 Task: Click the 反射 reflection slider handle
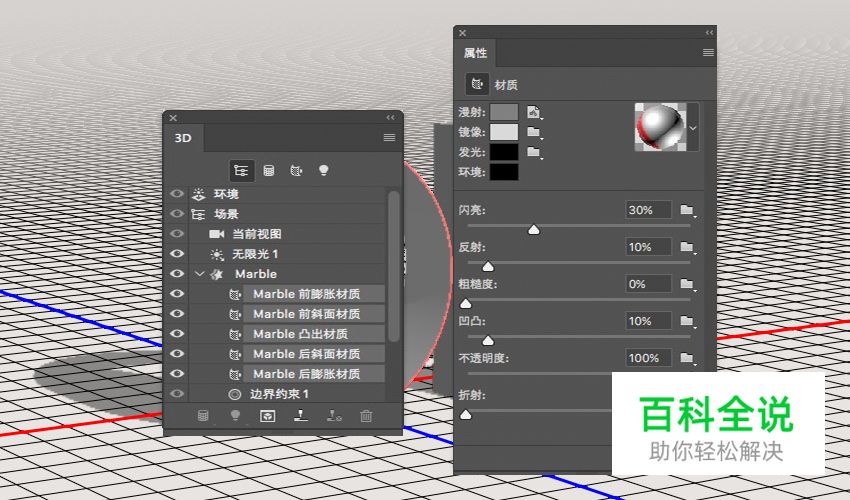(488, 266)
